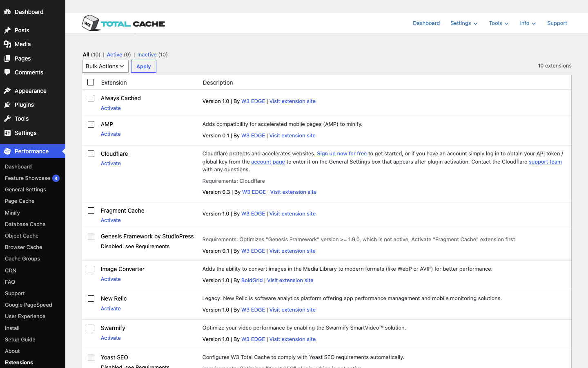Click the Apply button
The image size is (588, 368).
tap(144, 66)
